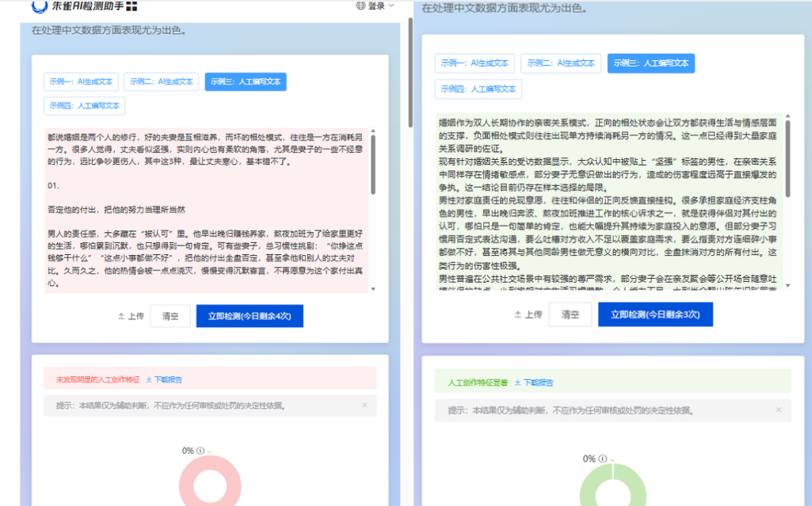The width and height of the screenshot is (812, 506).
Task: Click the green text box scroll-down arrow
Action: coord(787,286)
